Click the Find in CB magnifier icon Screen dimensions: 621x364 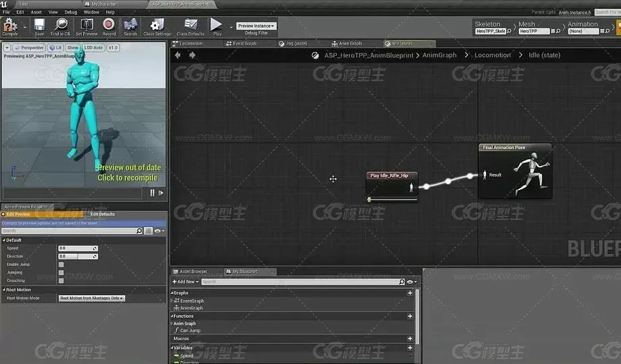(61, 24)
